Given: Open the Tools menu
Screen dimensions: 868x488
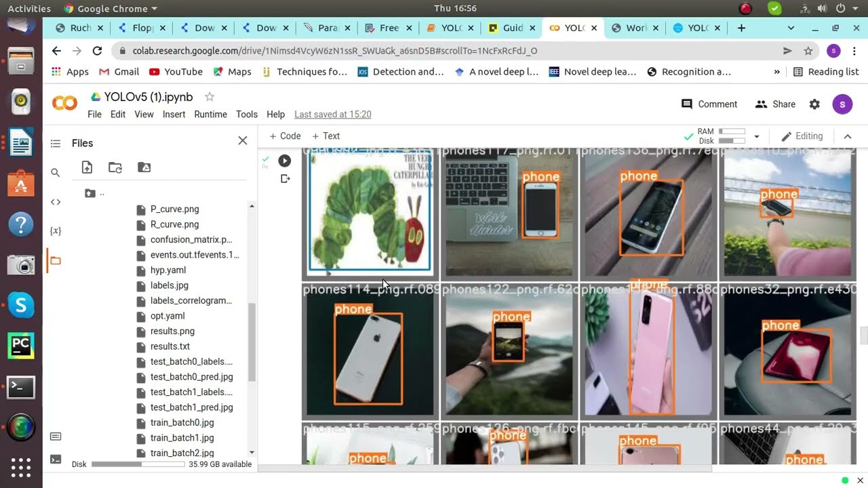Looking at the screenshot, I should 247,115.
